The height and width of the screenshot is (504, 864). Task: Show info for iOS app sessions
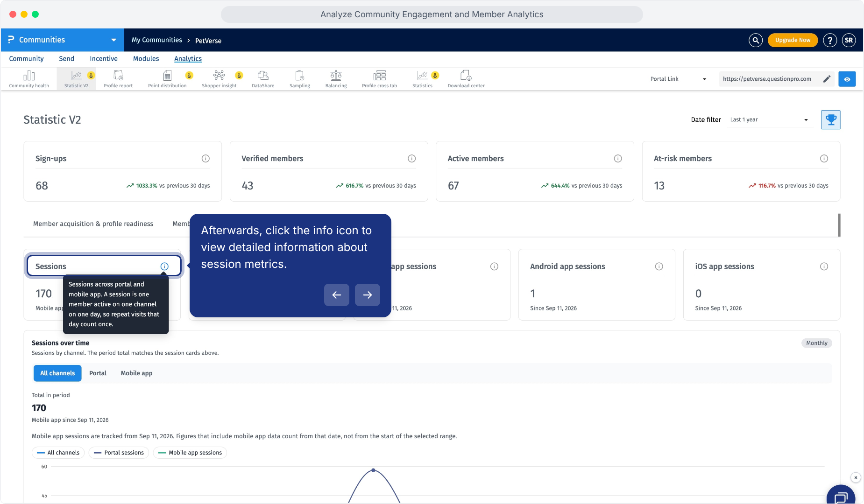click(824, 266)
